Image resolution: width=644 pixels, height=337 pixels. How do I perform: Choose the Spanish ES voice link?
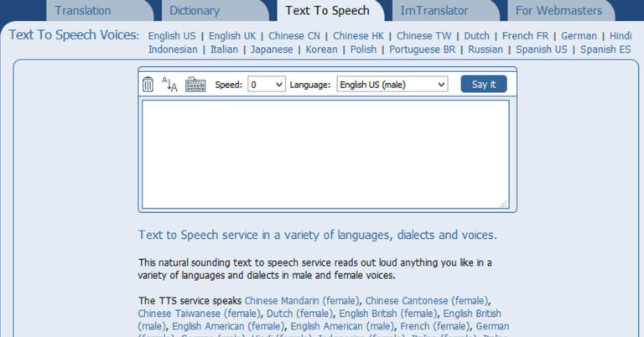(605, 49)
